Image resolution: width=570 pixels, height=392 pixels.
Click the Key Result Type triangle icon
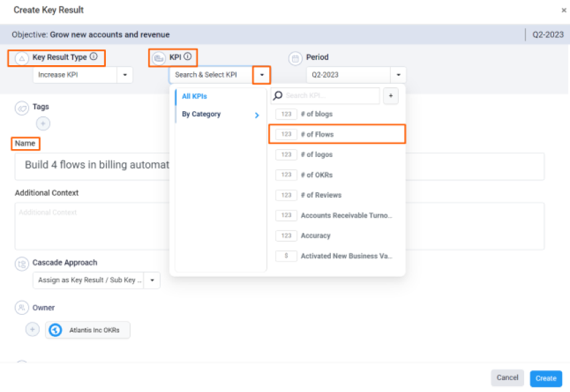[21, 58]
